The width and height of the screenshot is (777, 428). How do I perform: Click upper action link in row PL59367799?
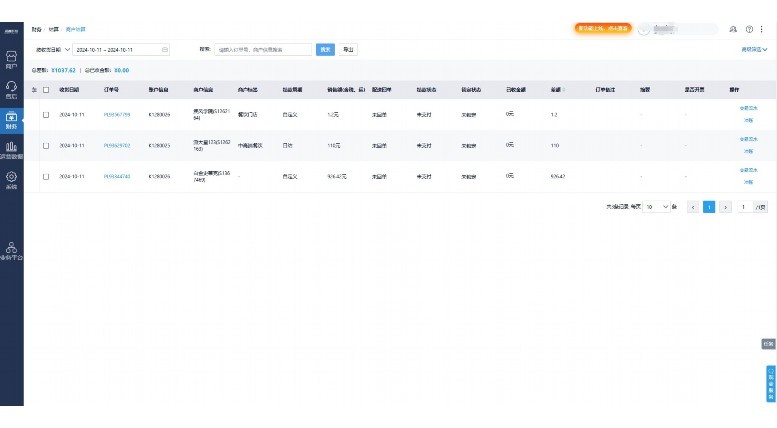tap(748, 108)
